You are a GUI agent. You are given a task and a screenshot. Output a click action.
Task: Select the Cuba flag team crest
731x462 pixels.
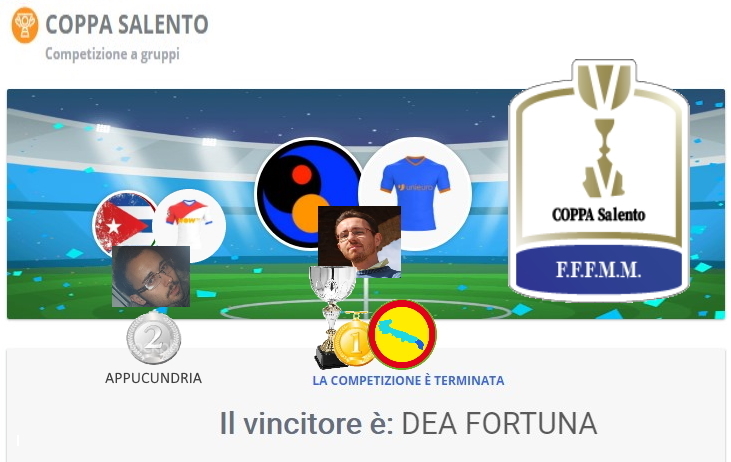point(124,223)
